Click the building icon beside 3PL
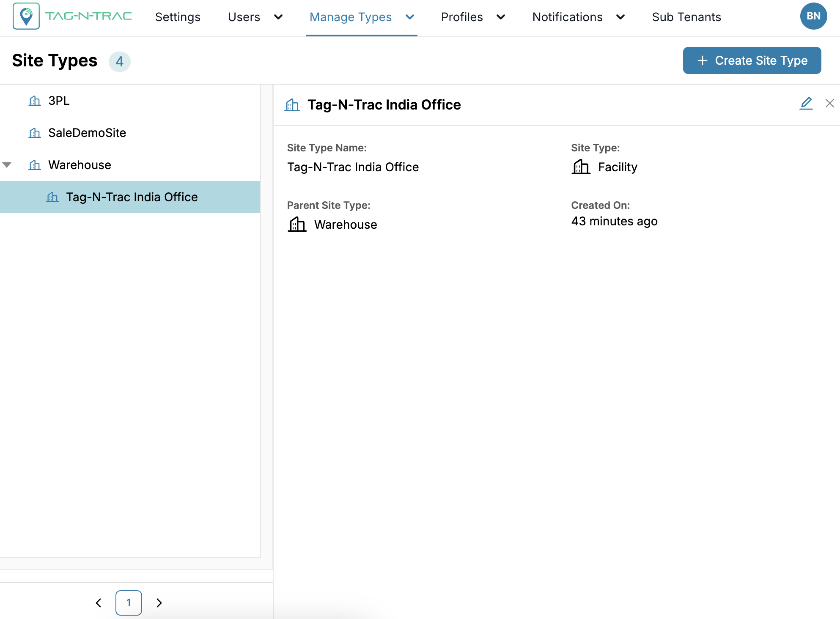Image resolution: width=840 pixels, height=619 pixels. tap(35, 101)
